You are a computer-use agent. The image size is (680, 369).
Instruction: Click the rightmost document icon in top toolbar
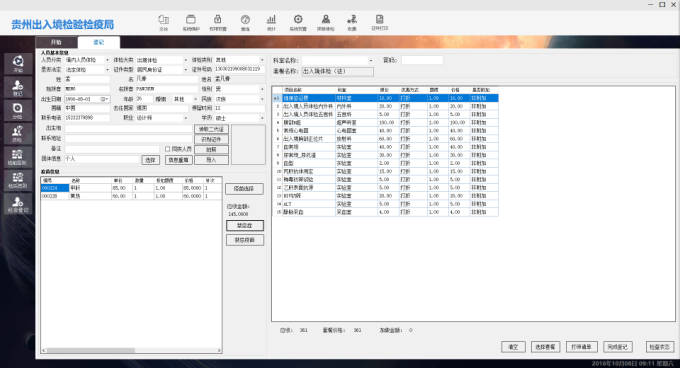pos(379,20)
